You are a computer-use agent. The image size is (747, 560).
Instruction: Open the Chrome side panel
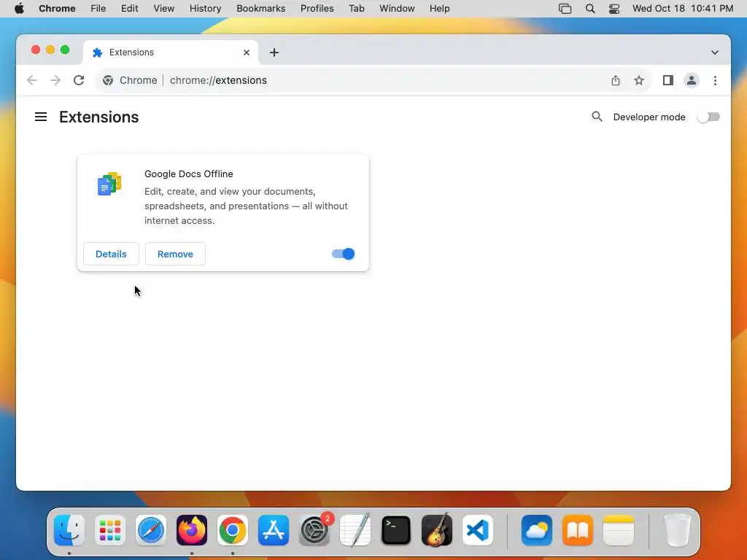click(668, 80)
